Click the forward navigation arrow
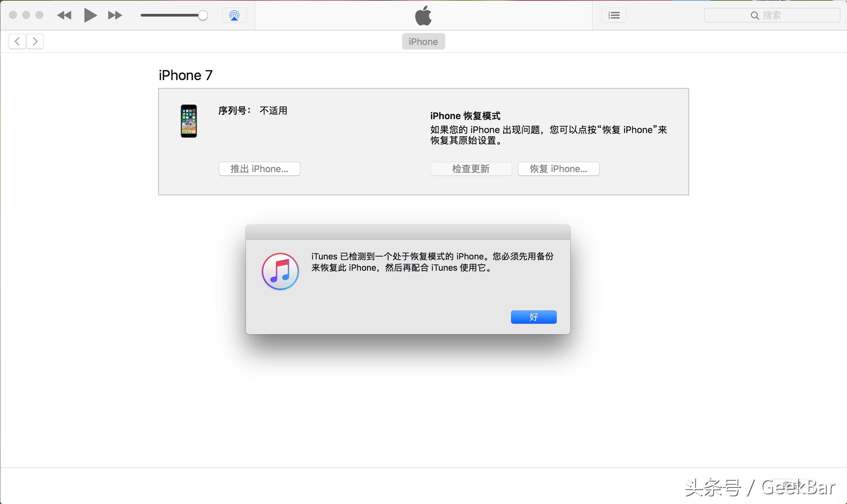 click(36, 41)
